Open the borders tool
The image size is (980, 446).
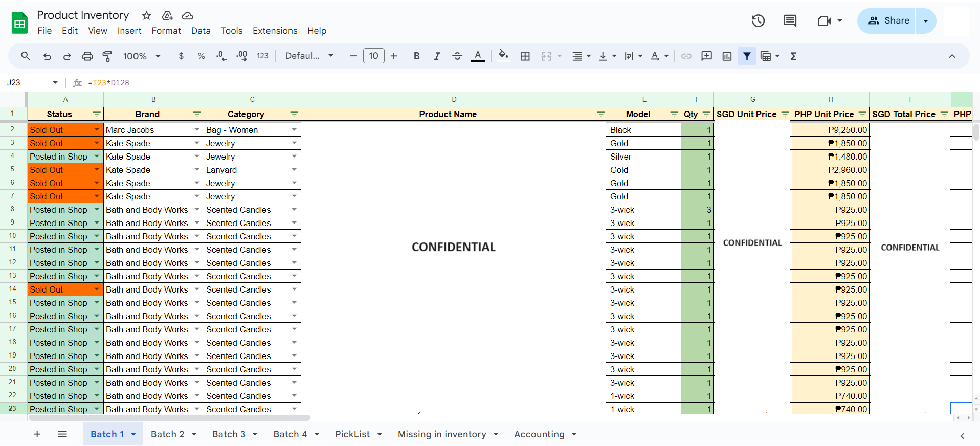tap(525, 56)
